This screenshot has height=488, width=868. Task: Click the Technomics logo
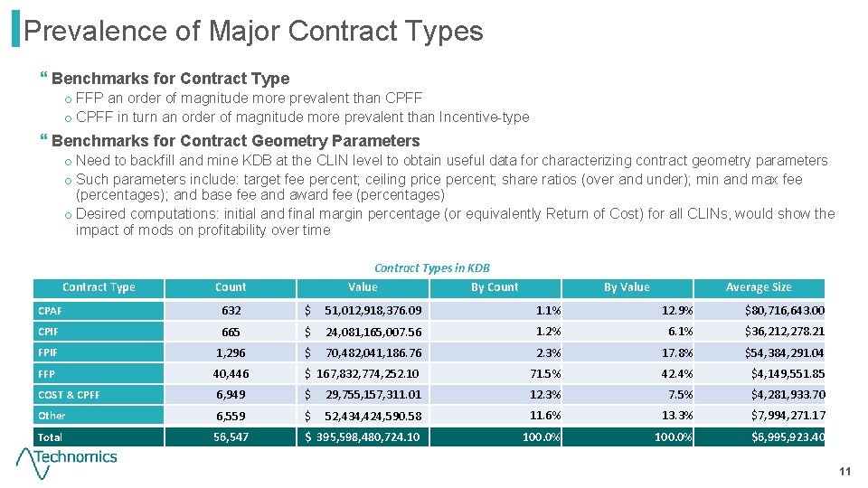coord(66,462)
